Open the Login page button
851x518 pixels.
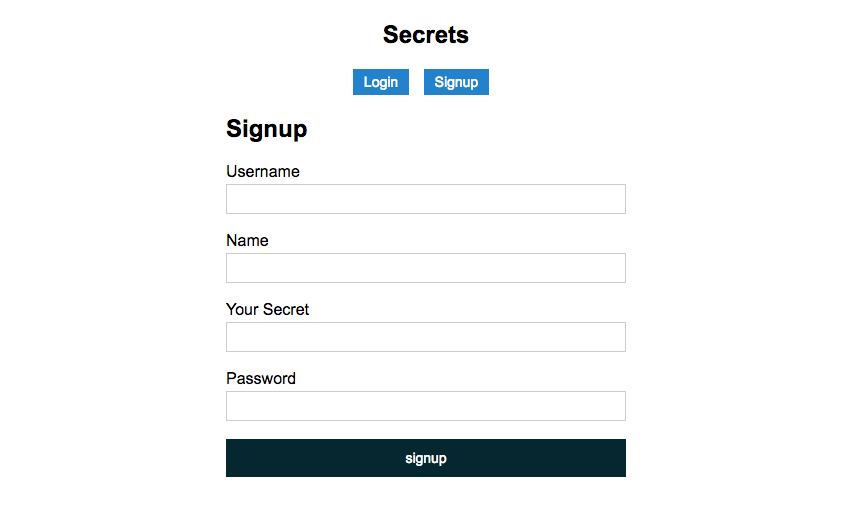(380, 82)
